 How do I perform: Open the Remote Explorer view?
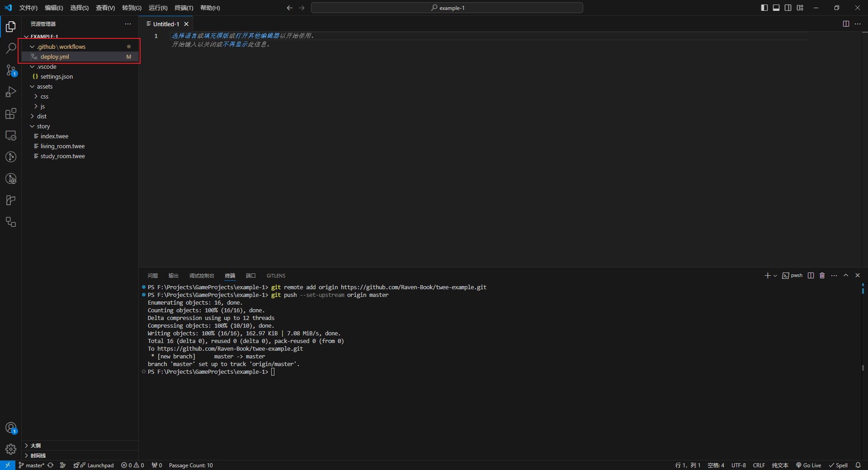pos(11,135)
